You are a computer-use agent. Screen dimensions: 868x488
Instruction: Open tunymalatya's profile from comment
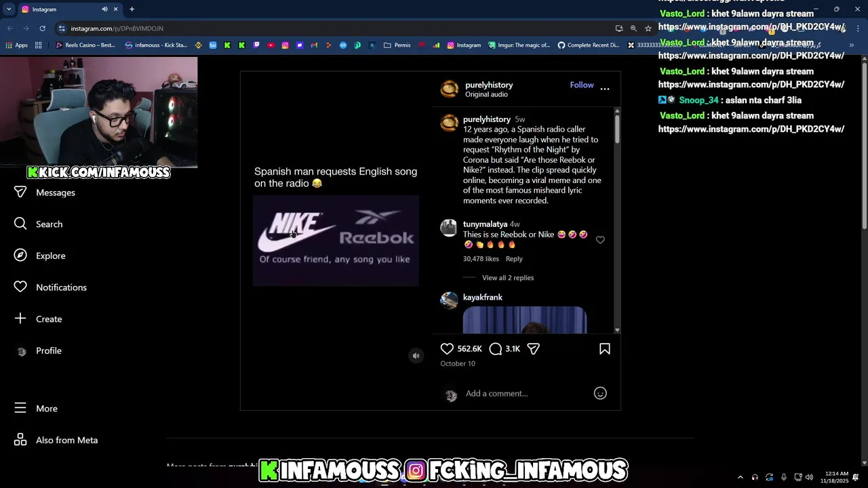486,224
